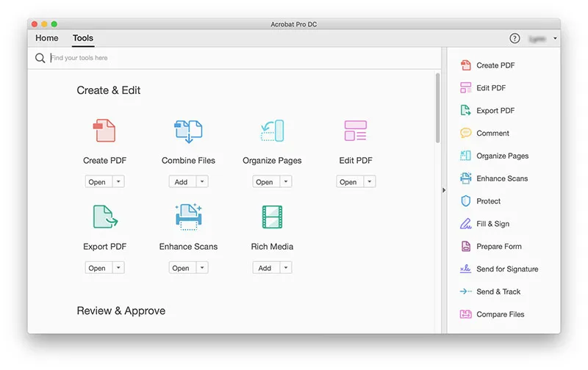Select Protect shield icon in sidebar
This screenshot has height=370, width=588.
466,201
